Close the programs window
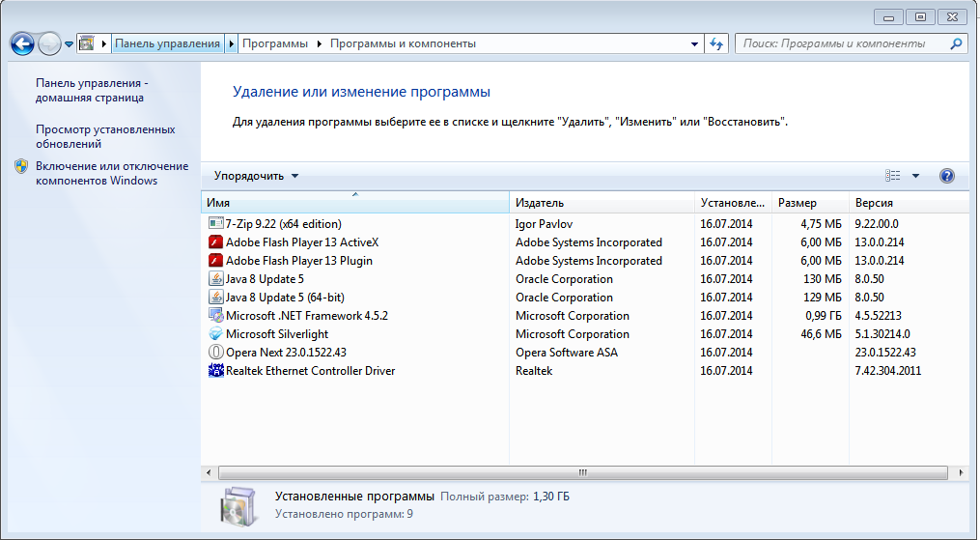 (953, 17)
